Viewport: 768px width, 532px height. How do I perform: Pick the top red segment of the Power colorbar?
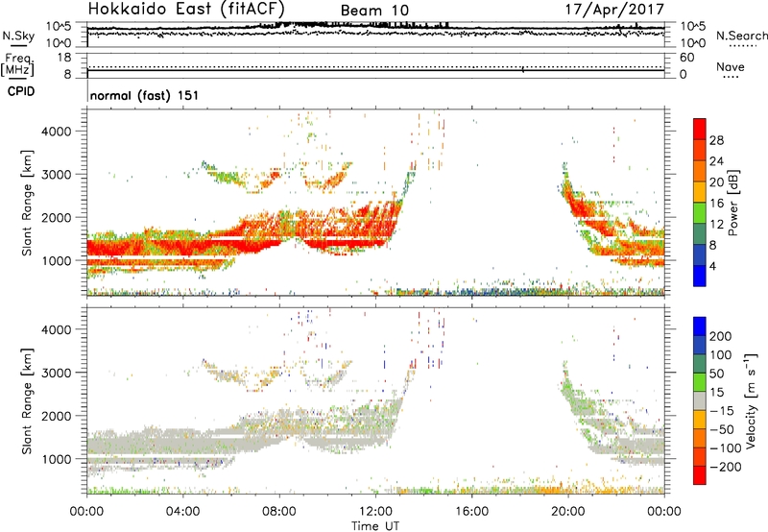[x=700, y=129]
